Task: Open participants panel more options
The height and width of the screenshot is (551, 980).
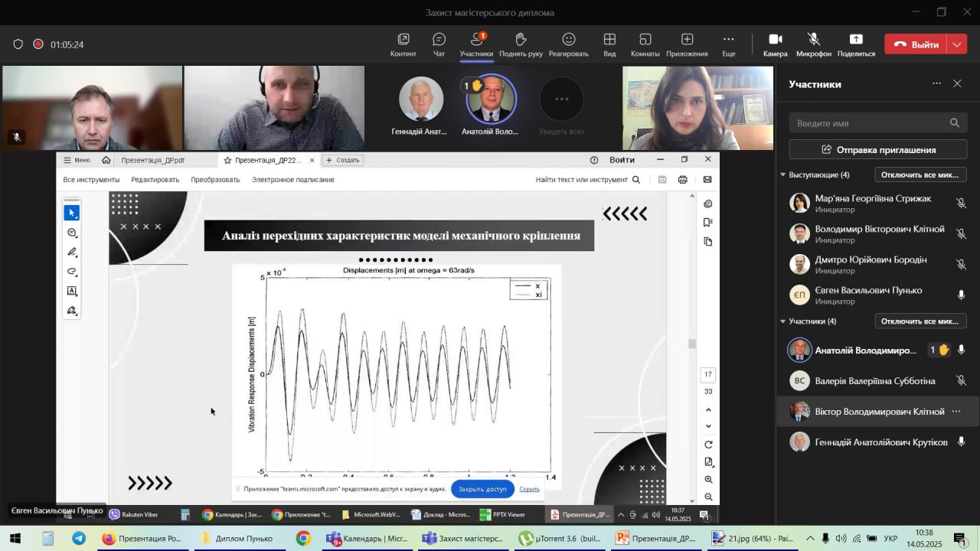Action: pyautogui.click(x=936, y=83)
